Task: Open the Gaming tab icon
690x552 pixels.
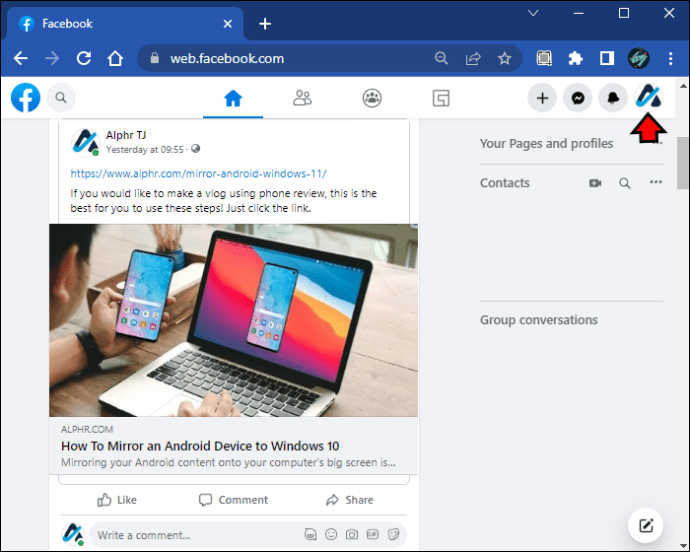Action: (441, 98)
